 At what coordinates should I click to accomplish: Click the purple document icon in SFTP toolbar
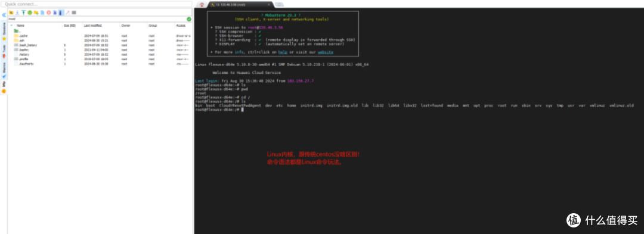(55, 13)
